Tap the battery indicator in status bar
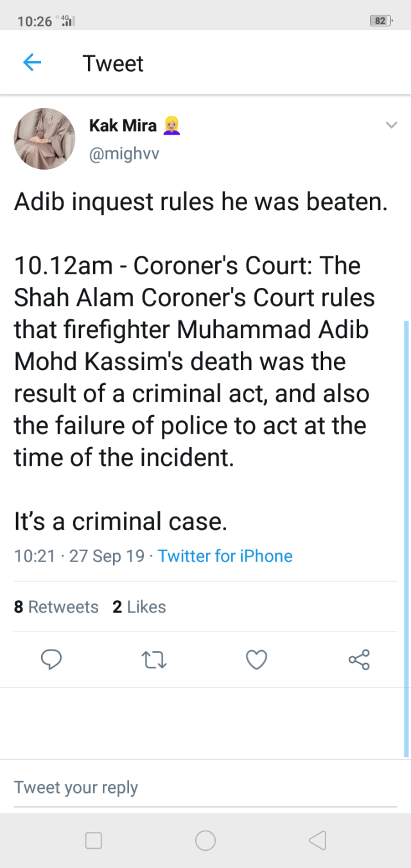The image size is (411, 868). [x=381, y=21]
